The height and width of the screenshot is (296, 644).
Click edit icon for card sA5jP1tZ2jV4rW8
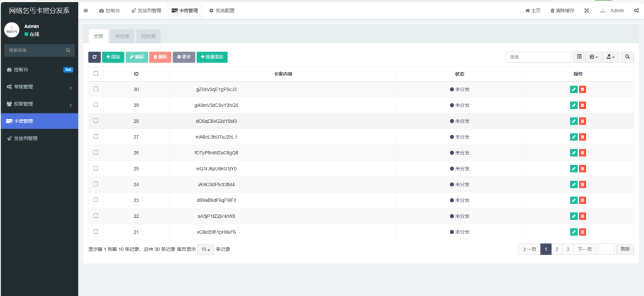pyautogui.click(x=574, y=216)
